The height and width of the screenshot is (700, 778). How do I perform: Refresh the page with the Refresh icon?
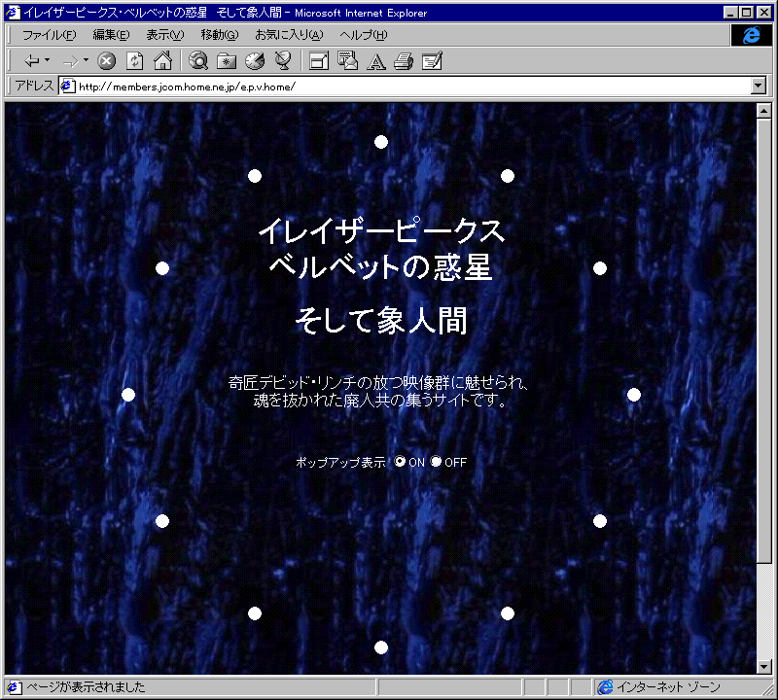(134, 61)
